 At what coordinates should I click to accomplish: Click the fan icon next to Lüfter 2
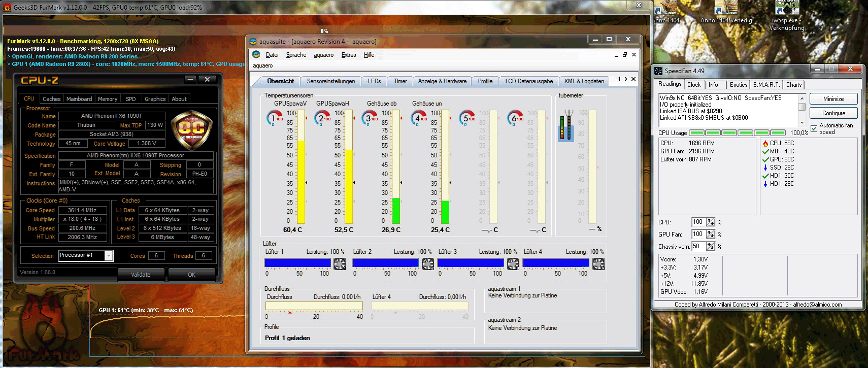428,263
